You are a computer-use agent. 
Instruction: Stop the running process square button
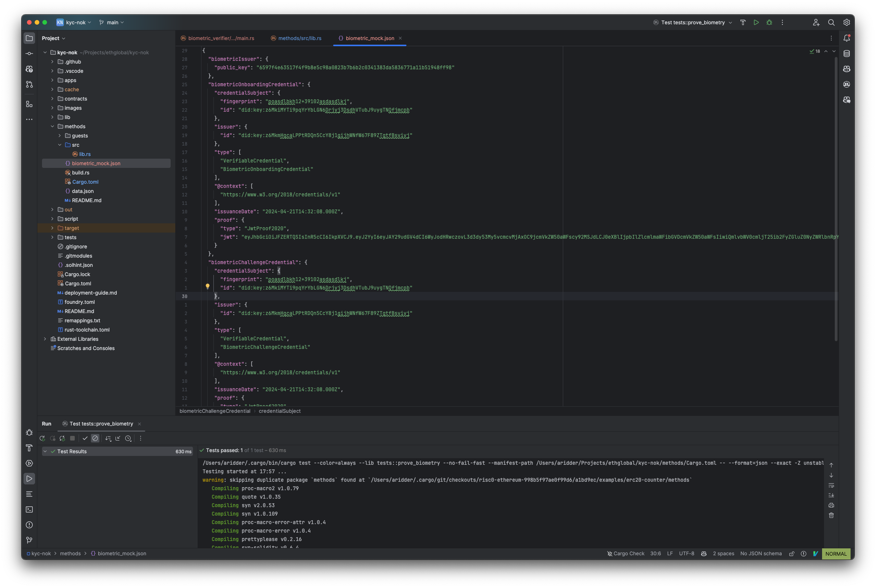(x=72, y=438)
